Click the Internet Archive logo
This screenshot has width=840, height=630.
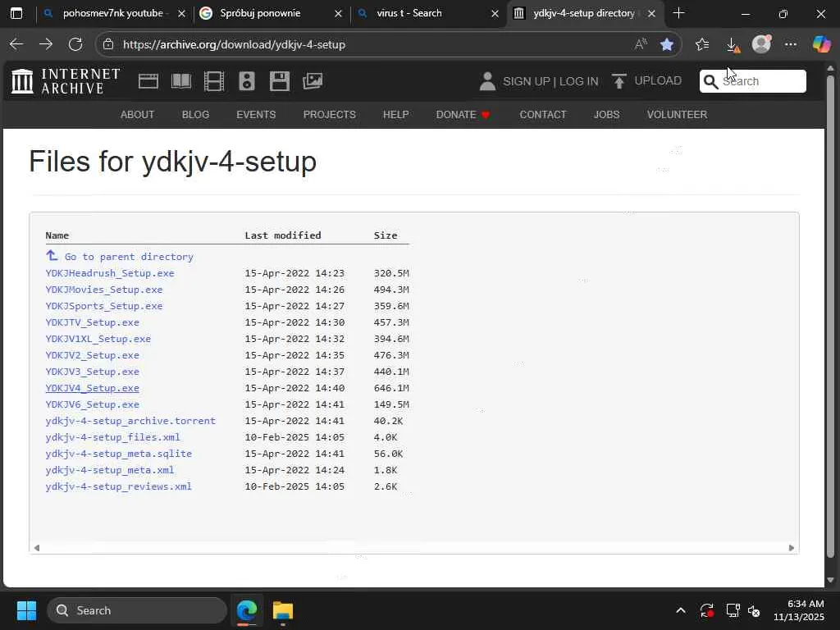click(66, 81)
